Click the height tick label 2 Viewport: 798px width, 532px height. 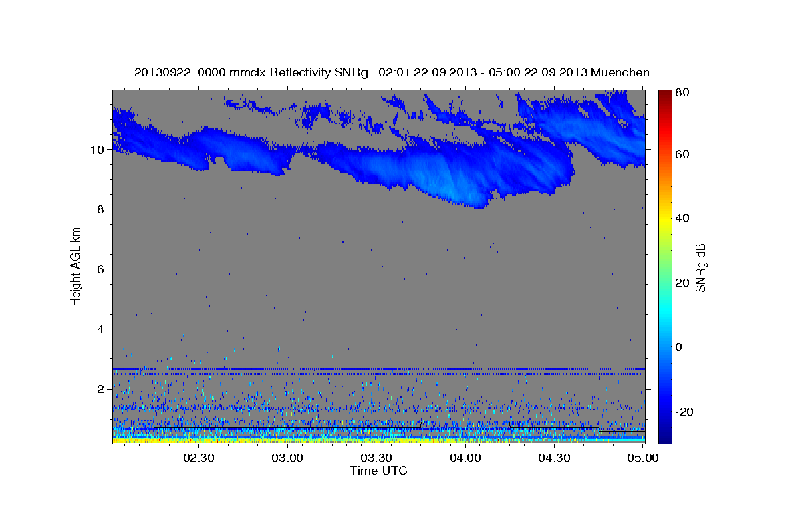(101, 389)
